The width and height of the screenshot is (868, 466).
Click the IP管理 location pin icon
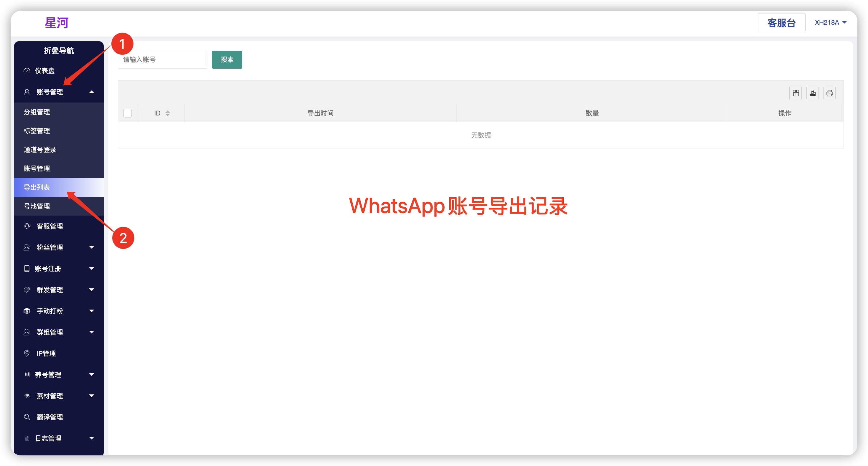[27, 353]
